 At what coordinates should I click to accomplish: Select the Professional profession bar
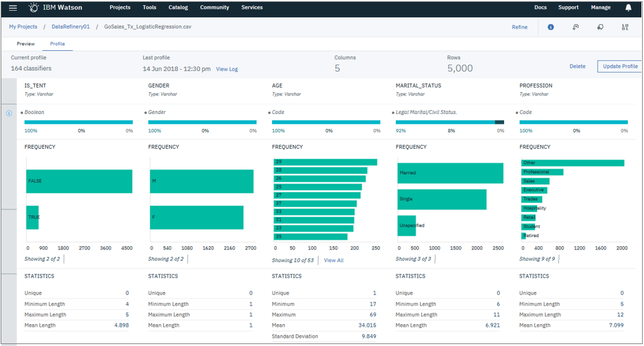pos(543,172)
